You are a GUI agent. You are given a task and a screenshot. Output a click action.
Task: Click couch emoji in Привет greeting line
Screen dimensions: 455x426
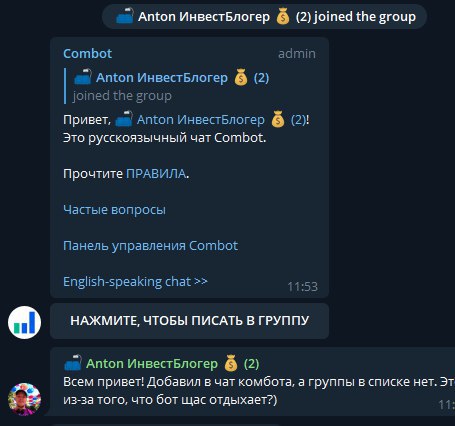[124, 119]
